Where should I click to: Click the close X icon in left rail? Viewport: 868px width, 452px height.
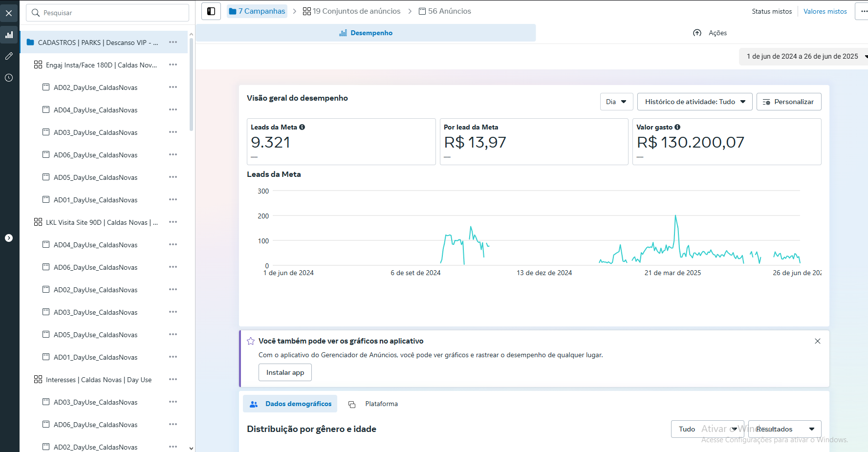[9, 13]
